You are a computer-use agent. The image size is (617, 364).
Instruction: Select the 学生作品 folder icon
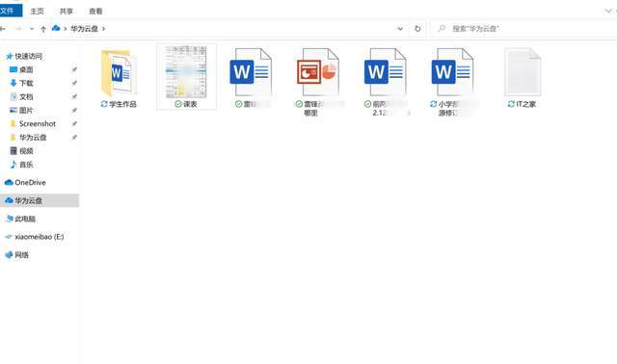pyautogui.click(x=120, y=73)
